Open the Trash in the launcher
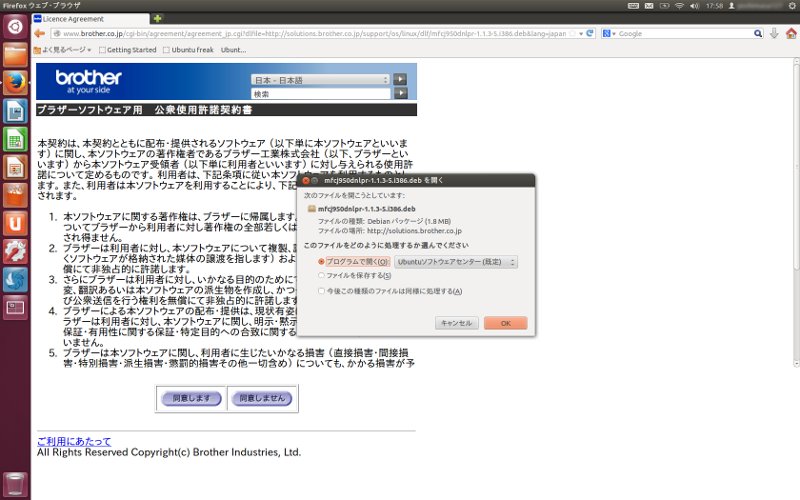Image resolution: width=800 pixels, height=500 pixels. click(15, 484)
